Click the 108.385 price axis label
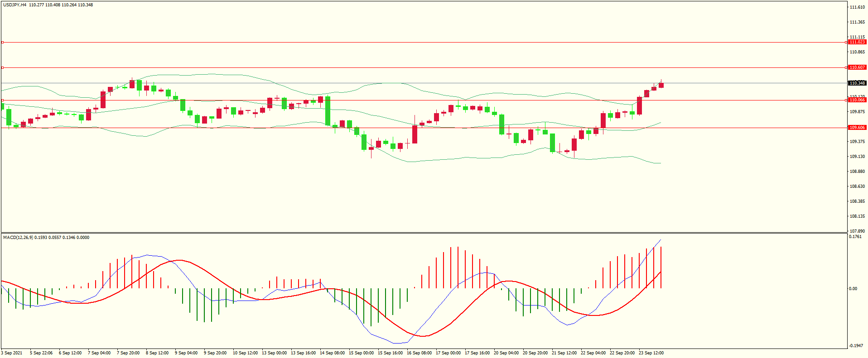Screen dimensions: 868x358 pos(857,201)
